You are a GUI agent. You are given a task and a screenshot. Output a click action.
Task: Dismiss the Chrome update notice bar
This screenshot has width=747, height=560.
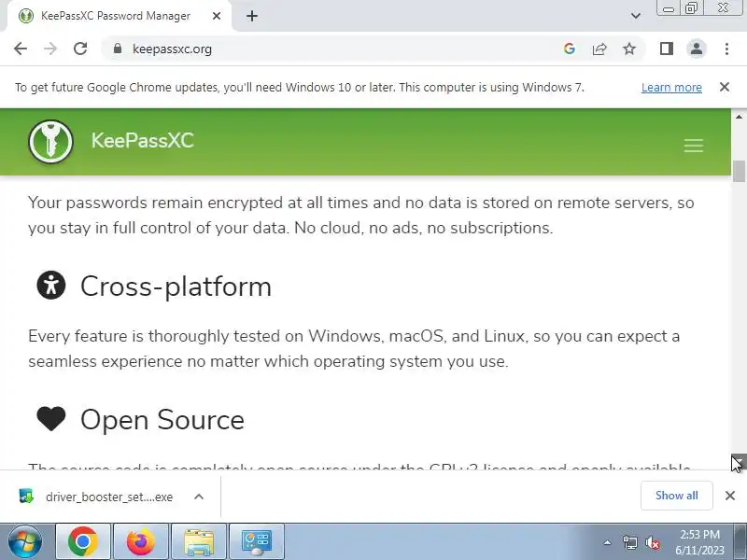click(725, 87)
